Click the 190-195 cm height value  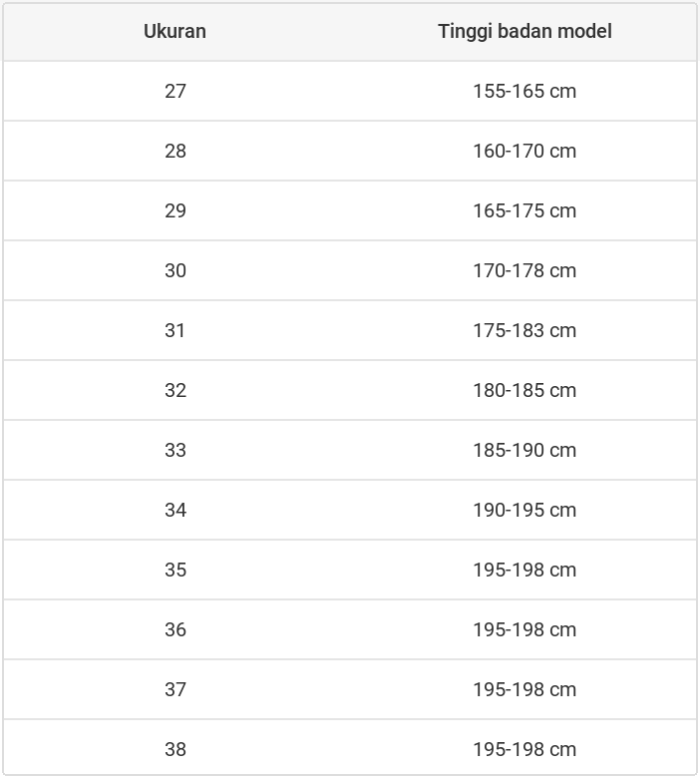(525, 510)
